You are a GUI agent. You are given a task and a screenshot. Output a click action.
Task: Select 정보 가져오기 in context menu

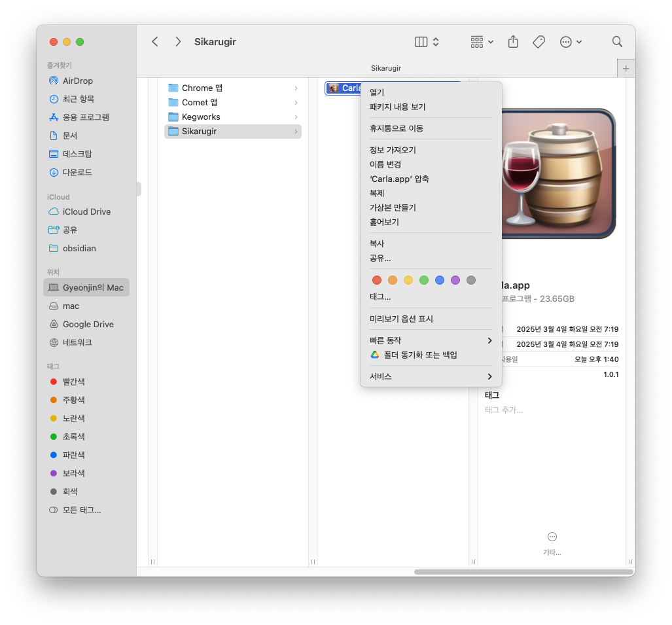393,150
